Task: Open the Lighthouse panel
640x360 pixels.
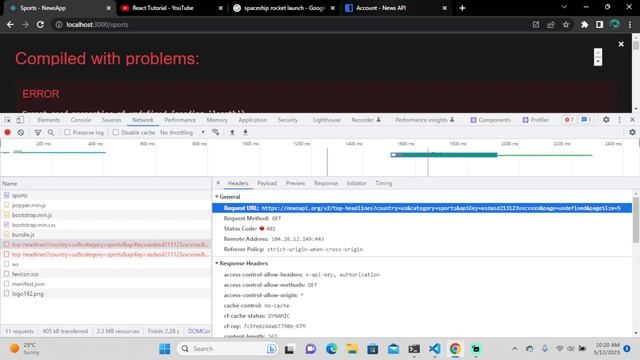Action: click(327, 120)
